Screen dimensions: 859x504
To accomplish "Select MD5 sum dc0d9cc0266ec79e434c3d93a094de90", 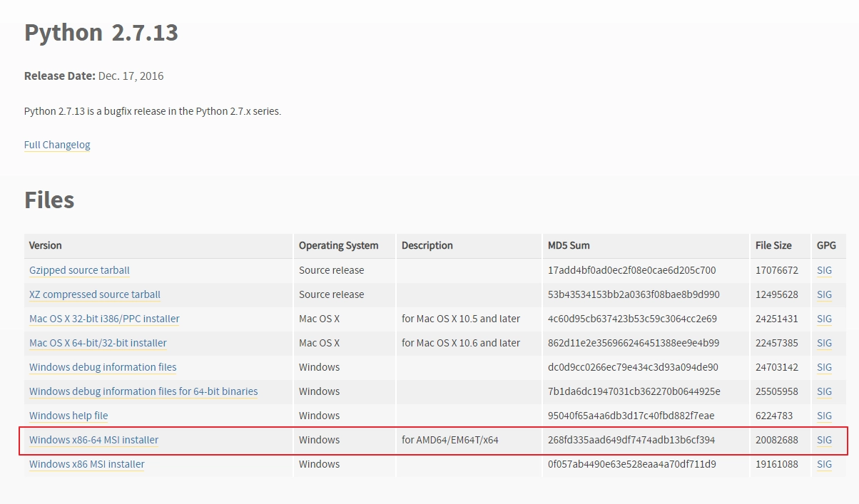I will click(633, 367).
